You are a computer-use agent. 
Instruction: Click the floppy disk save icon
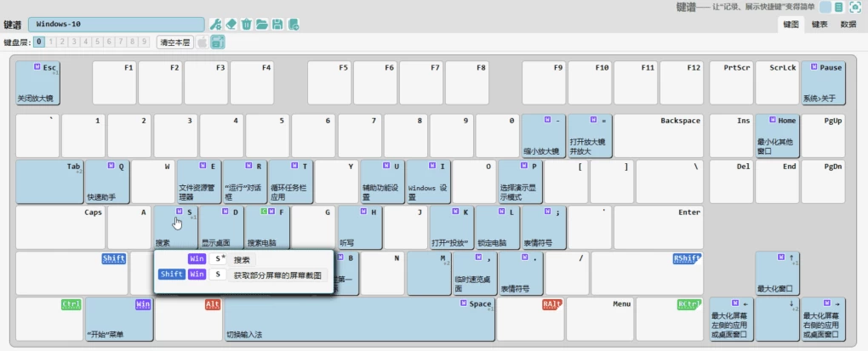click(277, 24)
